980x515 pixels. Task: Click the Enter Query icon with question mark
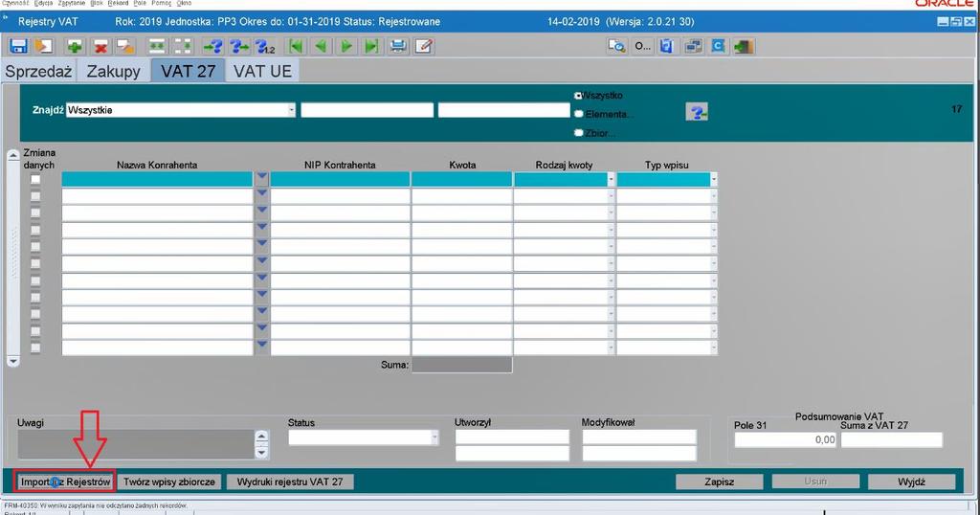click(212, 46)
